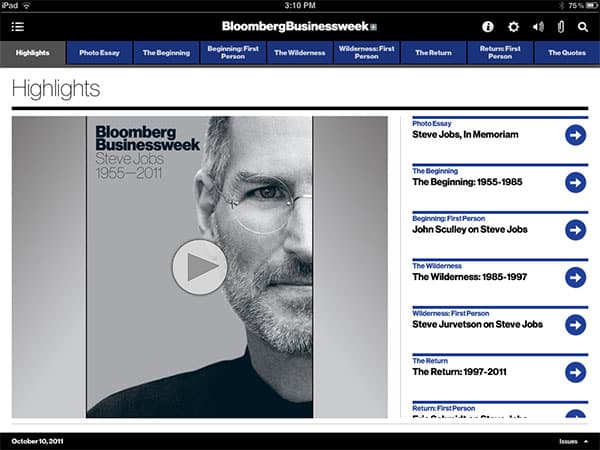This screenshot has width=600, height=450.
Task: Tap the Return: First Person section label
Action: [x=443, y=408]
